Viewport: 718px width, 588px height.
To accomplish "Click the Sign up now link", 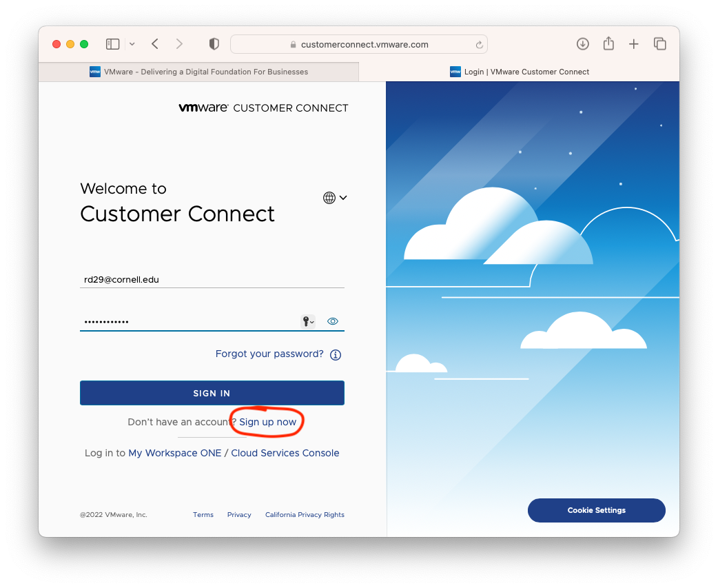I will [267, 422].
